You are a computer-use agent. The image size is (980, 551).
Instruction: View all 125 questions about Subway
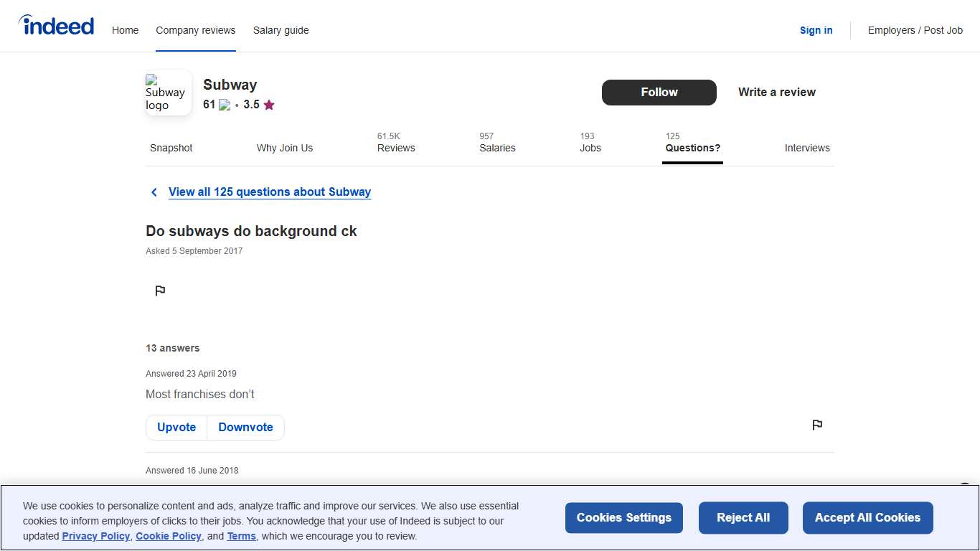coord(269,192)
